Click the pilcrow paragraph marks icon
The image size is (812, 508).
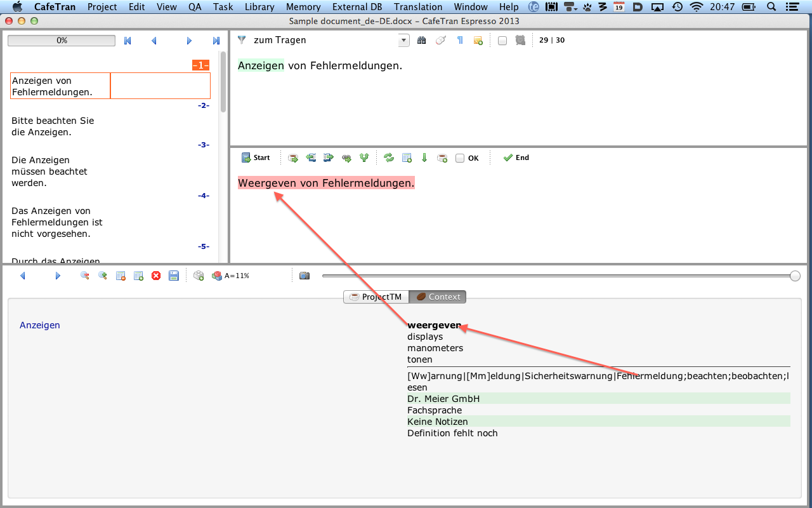tap(460, 41)
